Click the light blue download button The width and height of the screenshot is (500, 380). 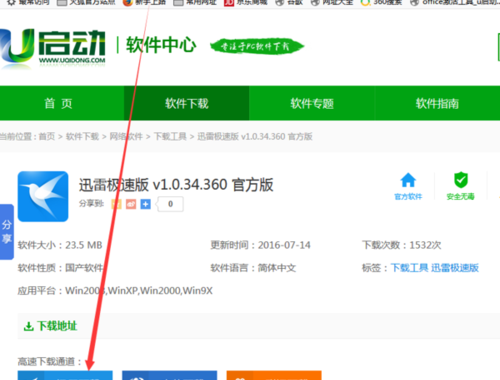coord(65,375)
